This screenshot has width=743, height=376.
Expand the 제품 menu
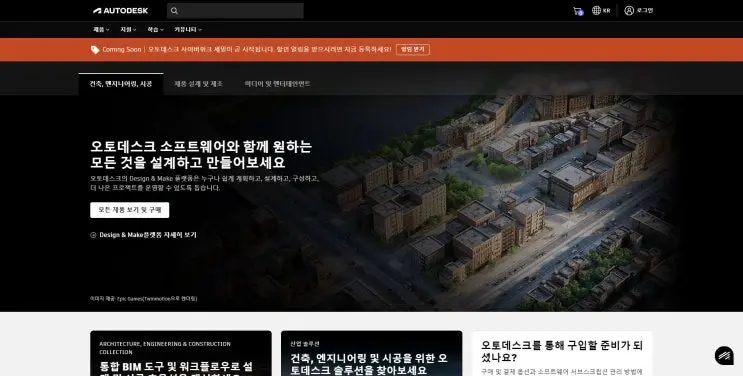101,29
